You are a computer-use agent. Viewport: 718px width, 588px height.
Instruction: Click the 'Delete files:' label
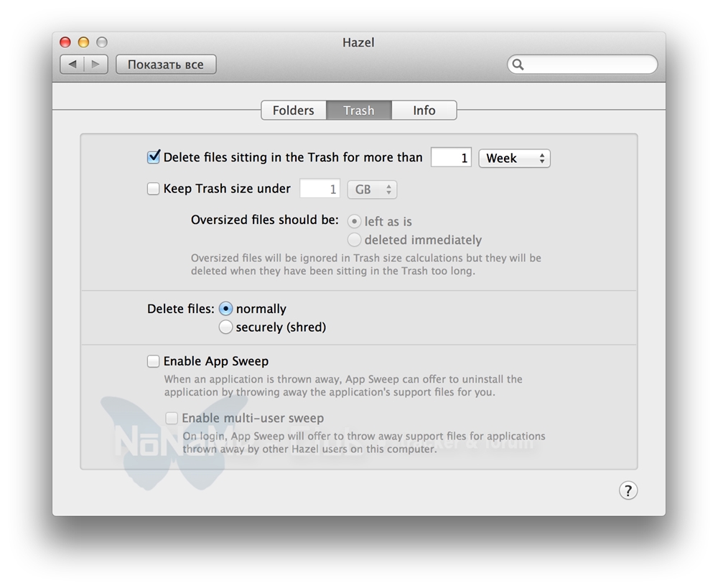pos(180,309)
